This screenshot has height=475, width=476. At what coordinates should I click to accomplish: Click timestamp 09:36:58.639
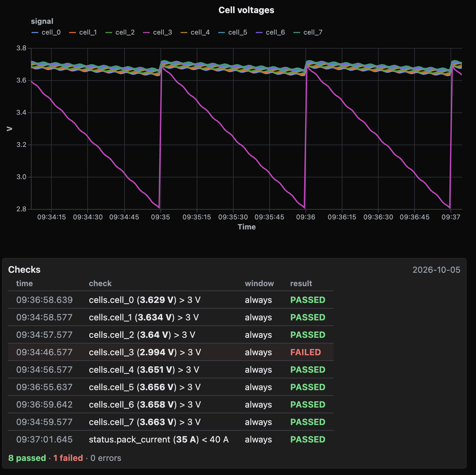(44, 300)
